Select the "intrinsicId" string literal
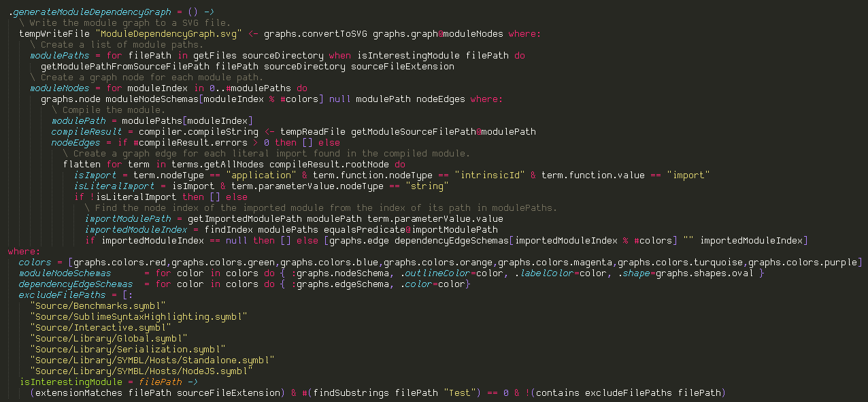The image size is (868, 402). pyautogui.click(x=490, y=175)
